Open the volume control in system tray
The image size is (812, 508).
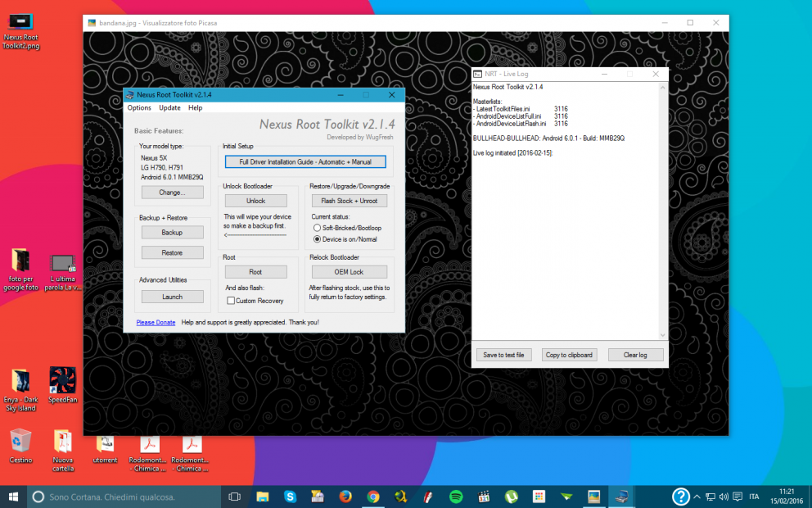tap(724, 497)
